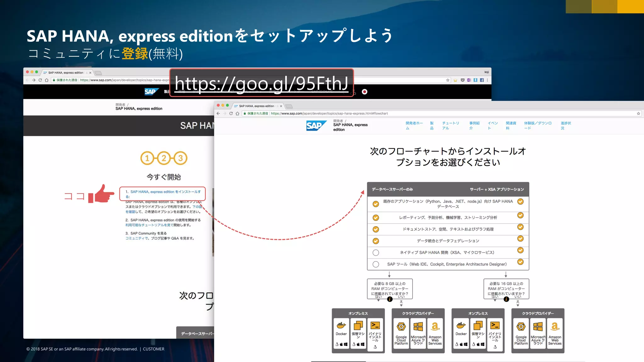The image size is (644, 362).
Task: Open 進捗状況 in the front window nav
Action: [566, 126]
